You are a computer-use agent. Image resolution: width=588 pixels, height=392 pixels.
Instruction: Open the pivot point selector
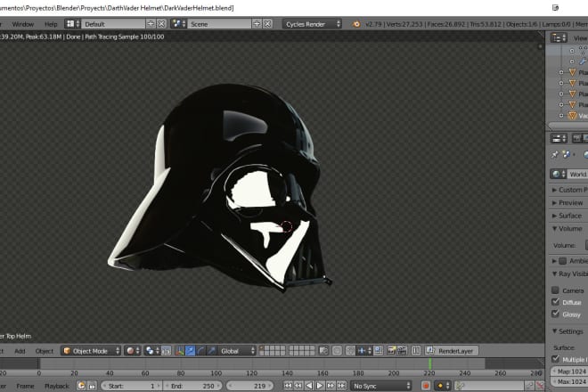151,351
